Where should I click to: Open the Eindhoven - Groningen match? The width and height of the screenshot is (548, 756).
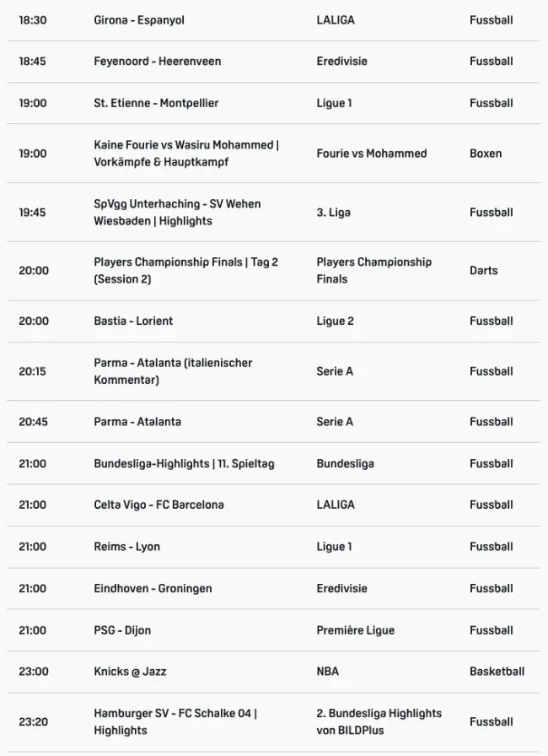pos(153,588)
